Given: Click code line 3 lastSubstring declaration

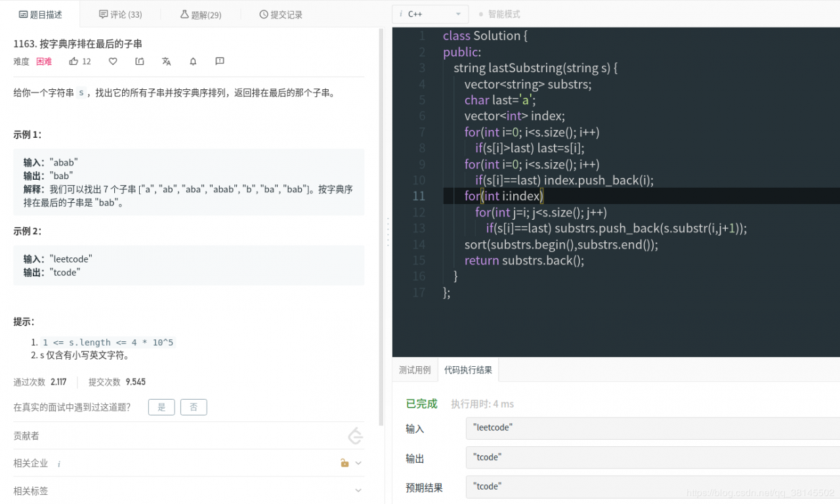Looking at the screenshot, I should pyautogui.click(x=535, y=68).
